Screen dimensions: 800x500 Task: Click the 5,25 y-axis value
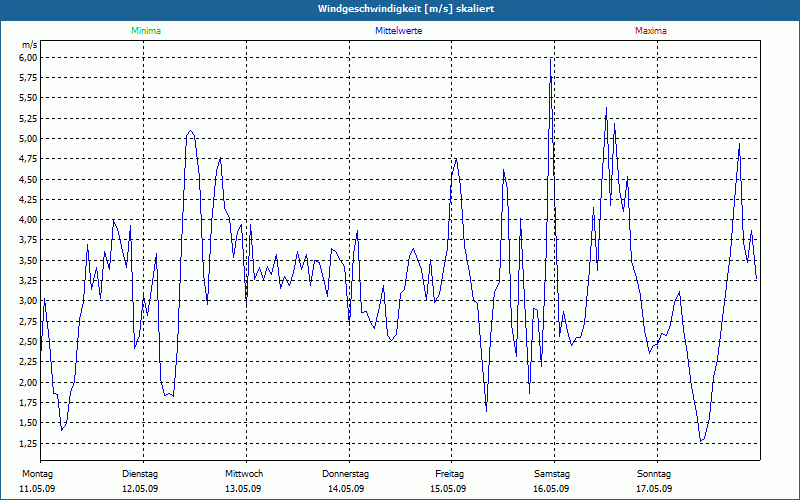point(28,118)
